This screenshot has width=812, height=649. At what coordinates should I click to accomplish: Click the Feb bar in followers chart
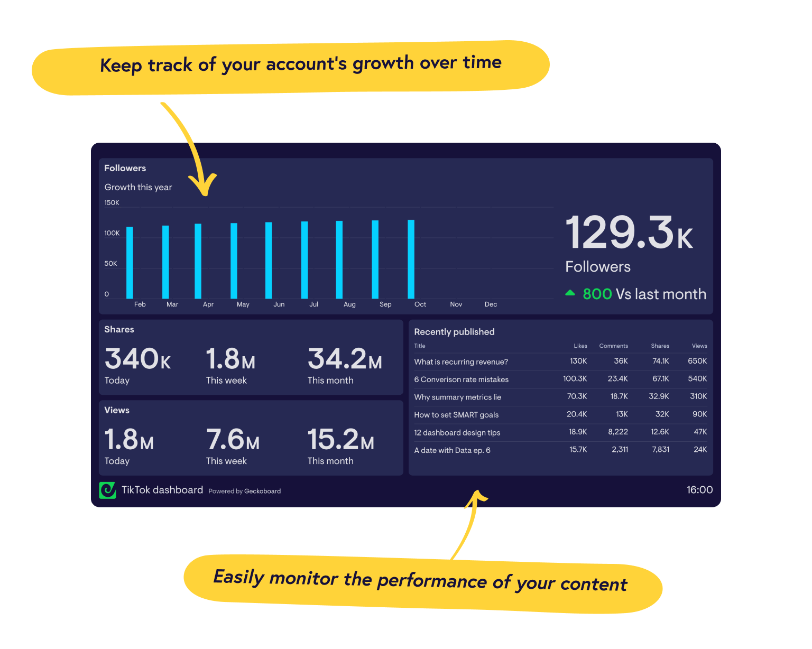pyautogui.click(x=130, y=263)
